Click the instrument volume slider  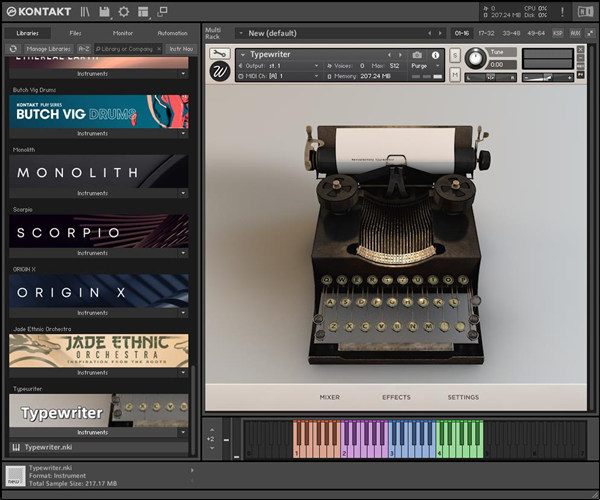[x=548, y=78]
